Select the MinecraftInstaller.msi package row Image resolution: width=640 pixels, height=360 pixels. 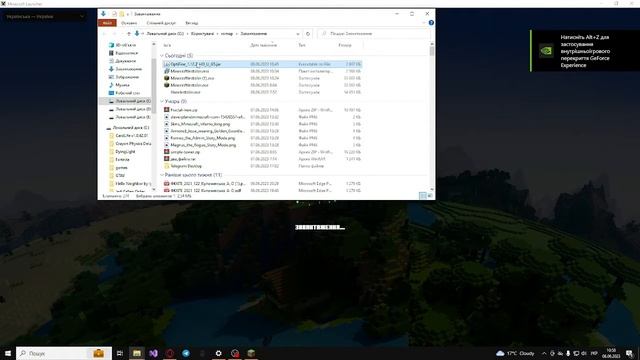click(x=262, y=71)
